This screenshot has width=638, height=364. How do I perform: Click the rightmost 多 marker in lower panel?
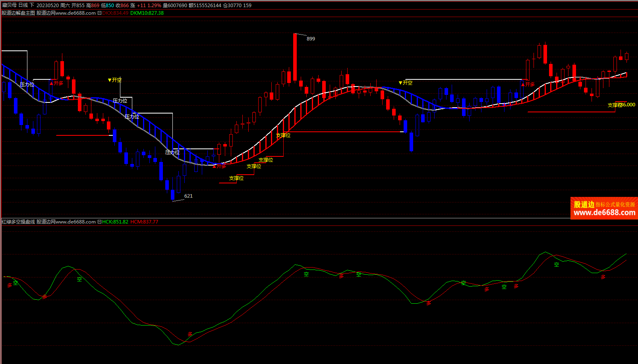point(603,277)
